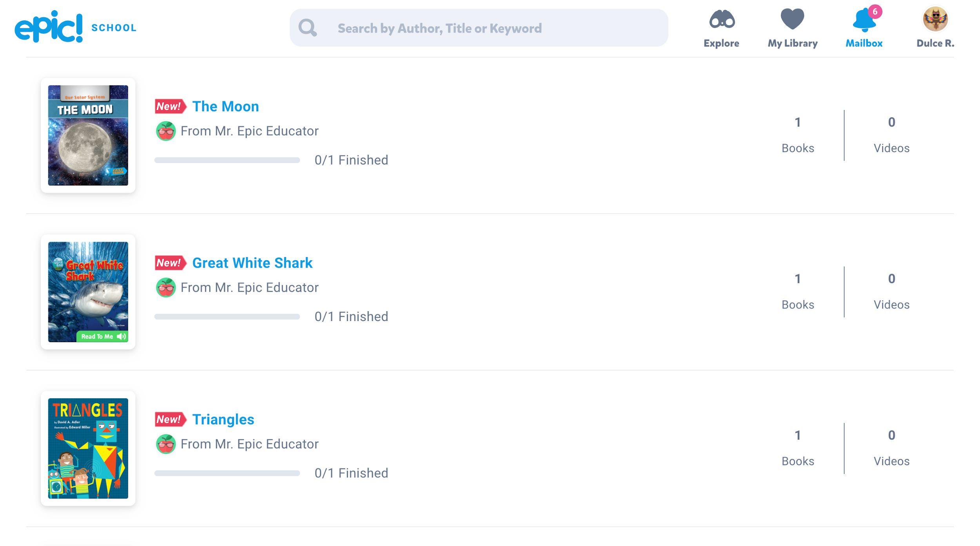Open The Moon assignment title link
The width and height of the screenshot is (980, 546).
click(x=225, y=106)
